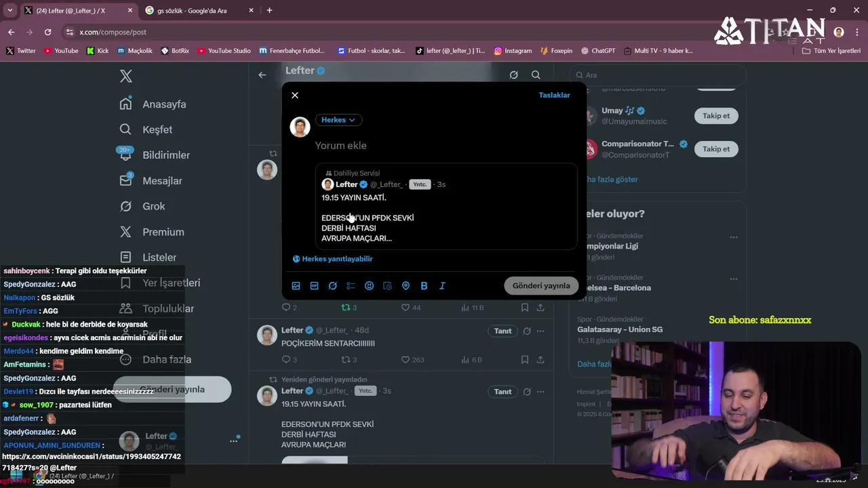Follow Comparisonator with Takip et
868x488 pixels.
[716, 149]
